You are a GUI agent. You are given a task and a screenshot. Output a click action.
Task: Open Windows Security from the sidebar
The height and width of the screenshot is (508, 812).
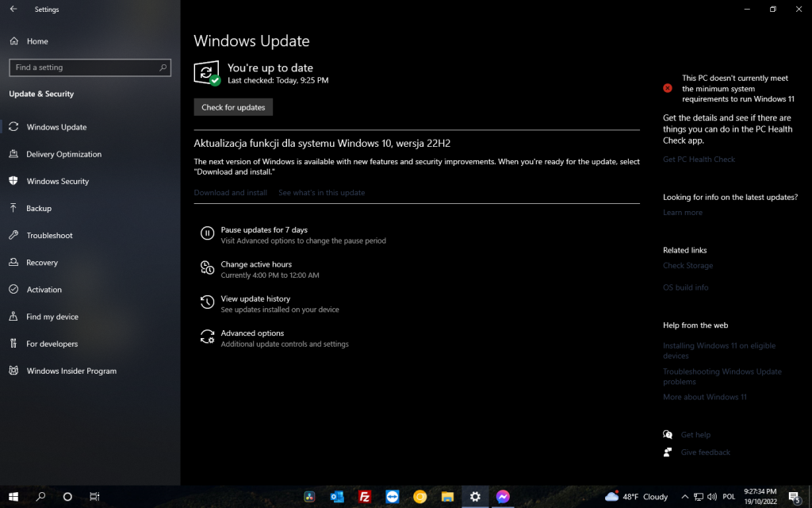tap(59, 181)
